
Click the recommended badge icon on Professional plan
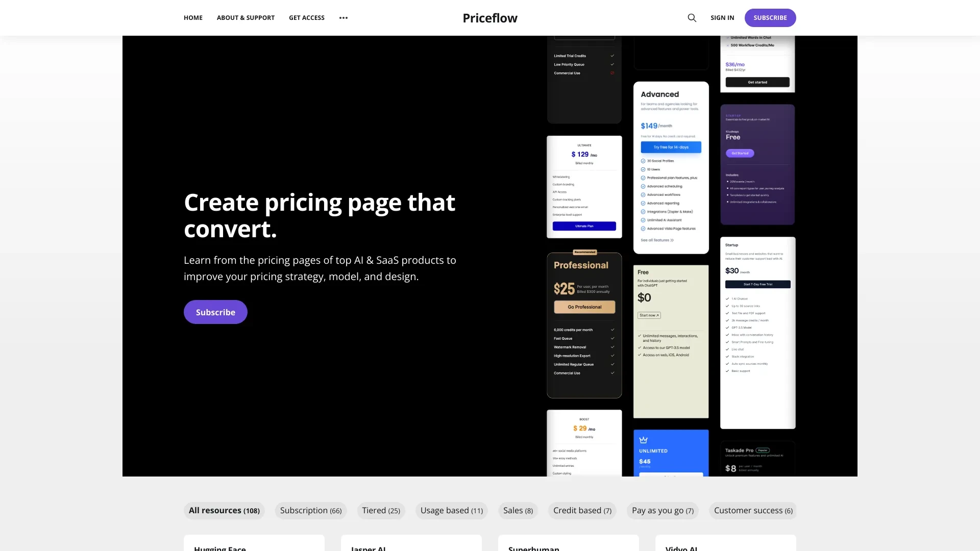tap(584, 252)
